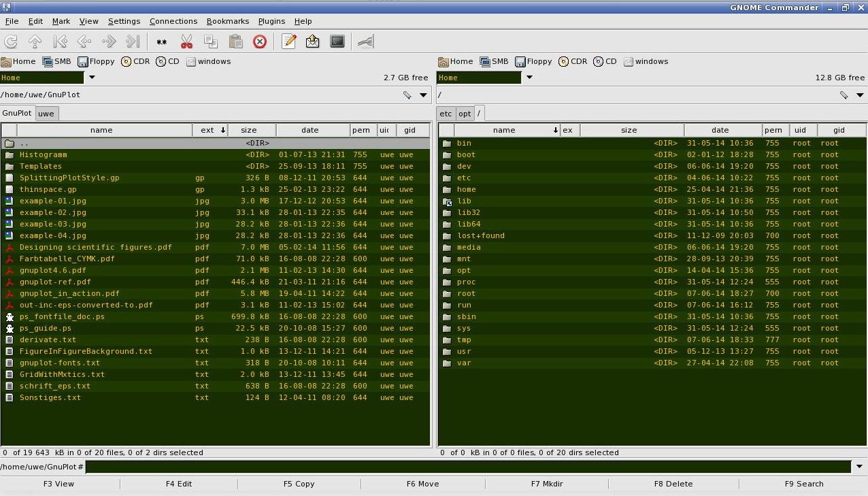Click the Refresh toolbar icon
Viewport: 868px width, 496px height.
point(11,42)
